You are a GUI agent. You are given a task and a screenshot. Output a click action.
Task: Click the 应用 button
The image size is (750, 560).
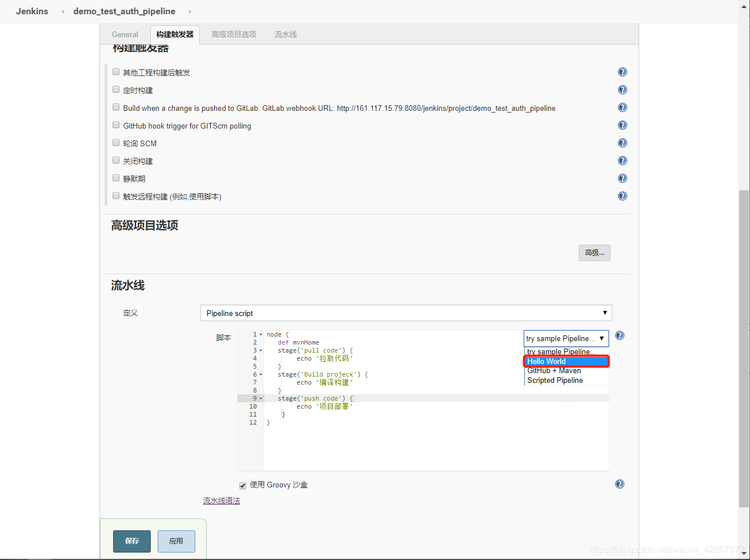pos(176,541)
